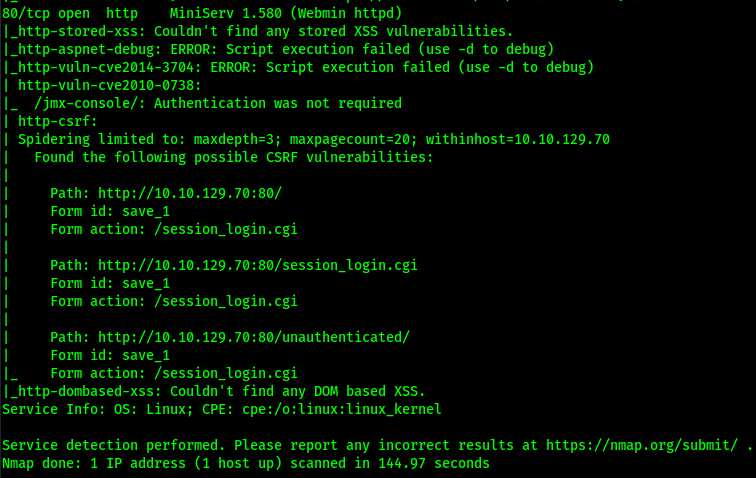Click the 144.97 seconds scan time
This screenshot has height=478, width=756.
(x=434, y=464)
